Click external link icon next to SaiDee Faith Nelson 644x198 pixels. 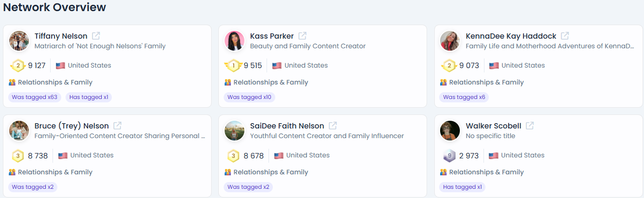click(333, 126)
